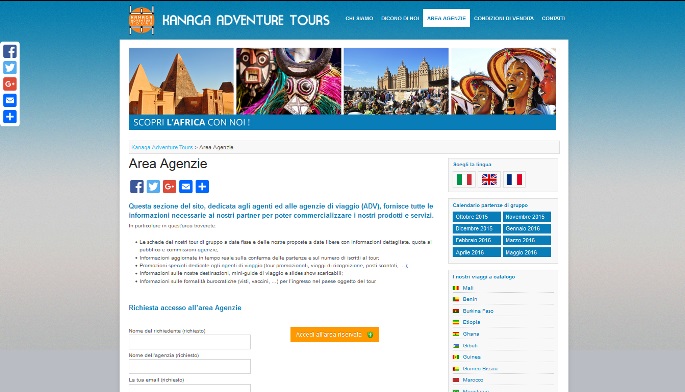Click email share icon below Area Agenzie heading
The image size is (685, 392).
186,186
